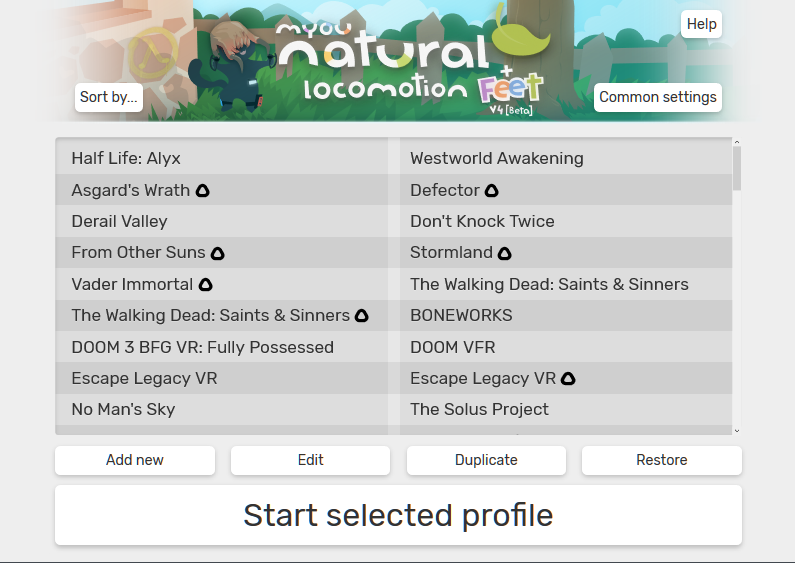Click the Oculus icon on the left Walking Dead profile
Viewport: 795px width, 563px height.
pos(362,315)
